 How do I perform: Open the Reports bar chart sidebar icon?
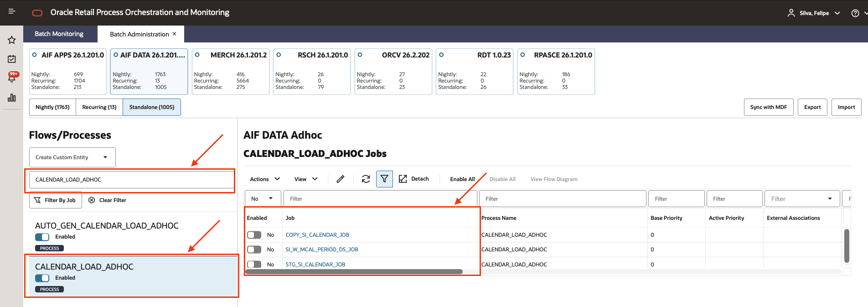[12, 98]
